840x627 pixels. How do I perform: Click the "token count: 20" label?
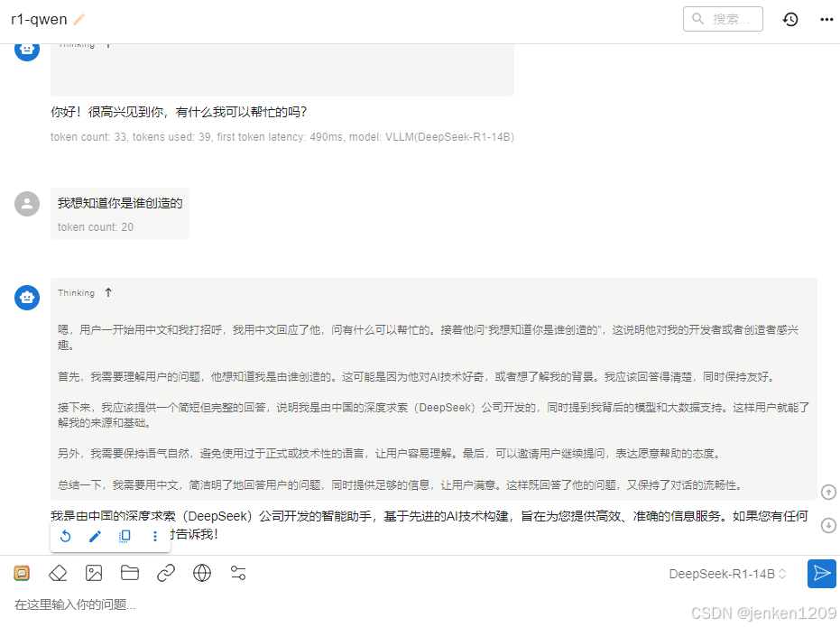click(x=96, y=227)
